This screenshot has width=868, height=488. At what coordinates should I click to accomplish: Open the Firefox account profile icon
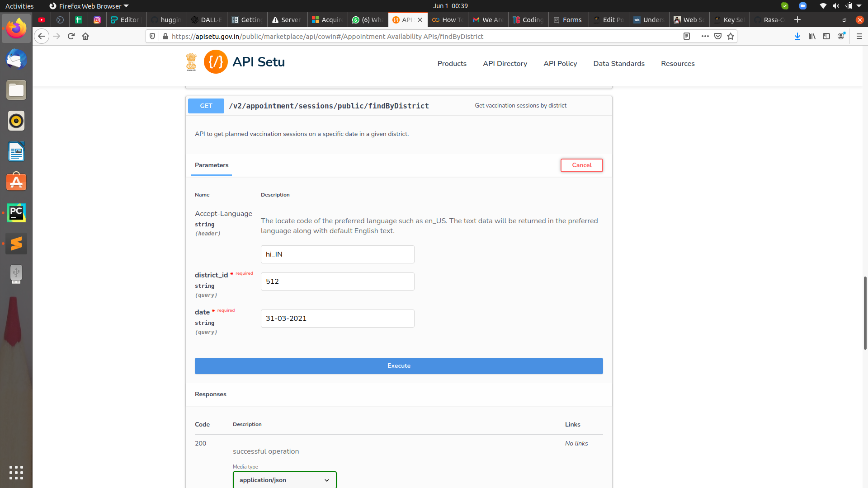point(841,36)
